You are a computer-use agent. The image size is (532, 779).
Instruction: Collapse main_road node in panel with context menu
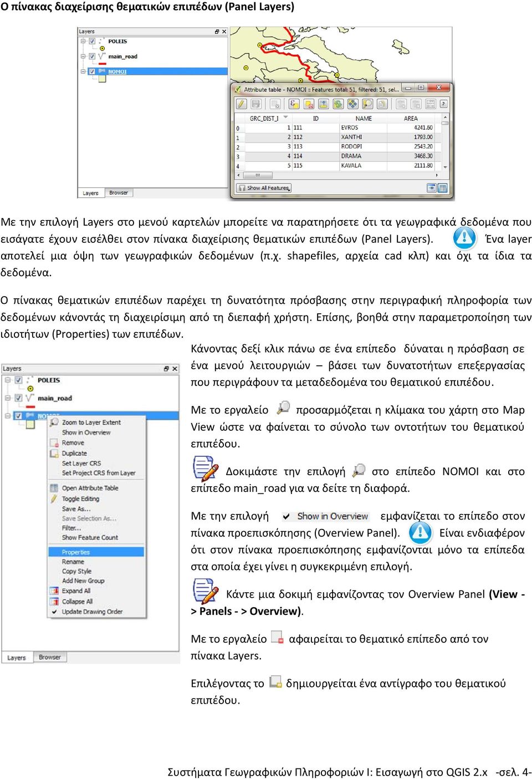tap(8, 398)
